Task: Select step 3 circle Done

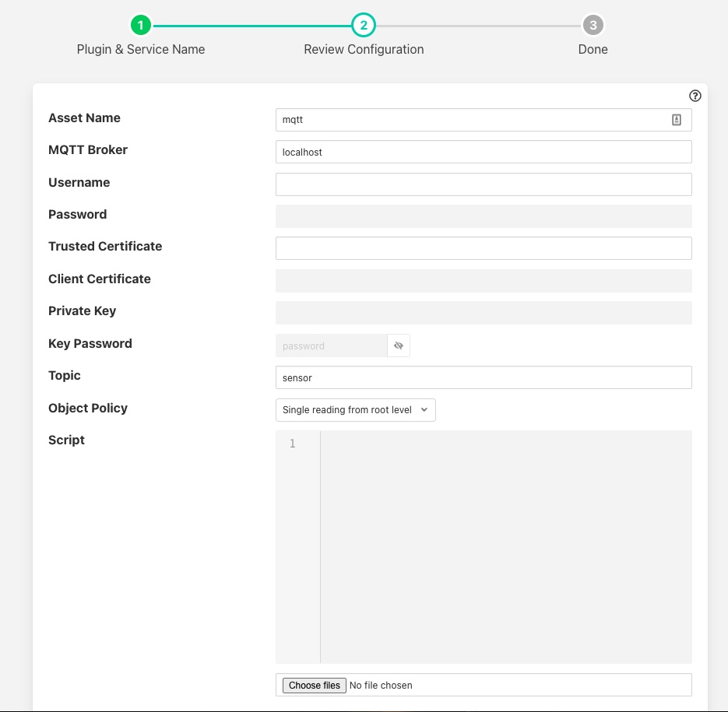Action: click(593, 24)
